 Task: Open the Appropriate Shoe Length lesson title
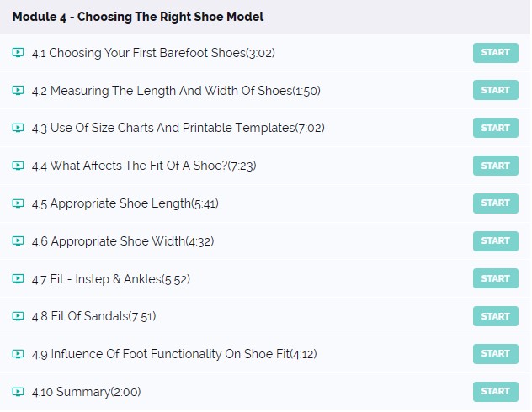125,203
